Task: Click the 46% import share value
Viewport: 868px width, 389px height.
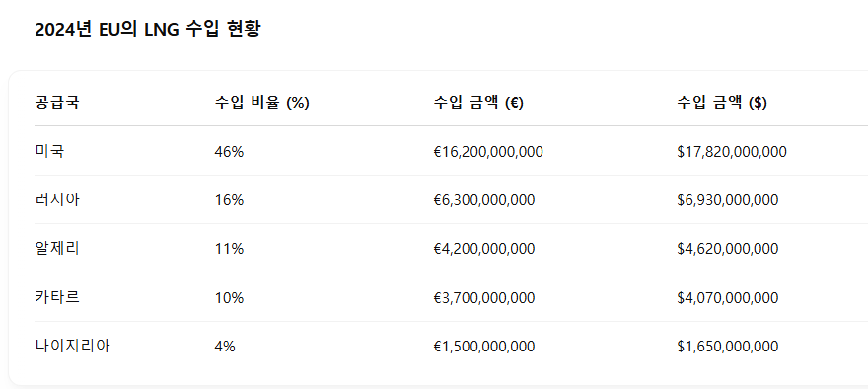Action: point(229,152)
